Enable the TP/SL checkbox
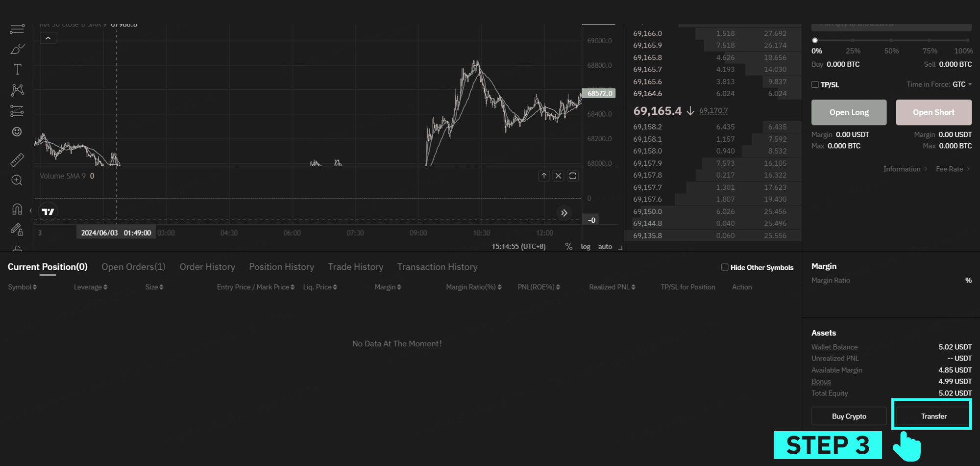 [x=815, y=84]
